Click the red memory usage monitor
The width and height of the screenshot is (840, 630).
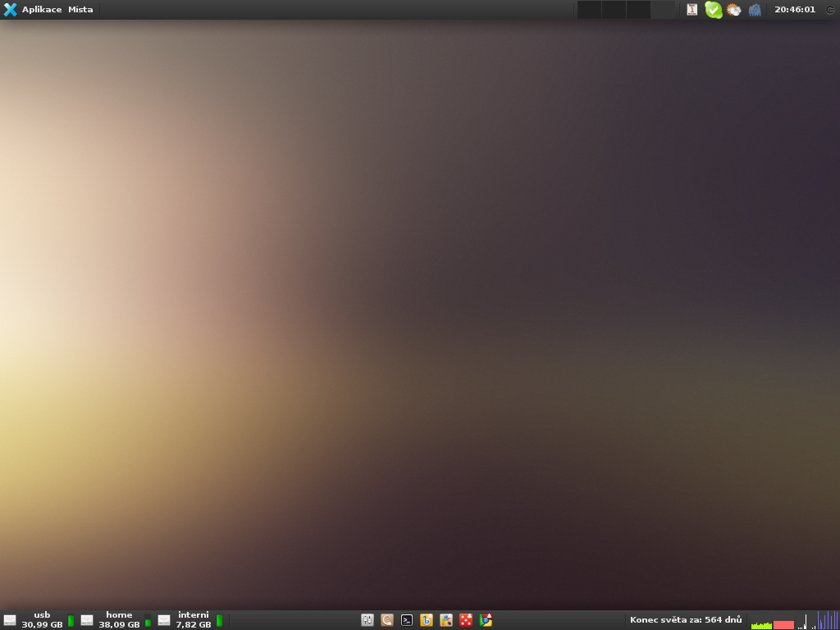[783, 620]
